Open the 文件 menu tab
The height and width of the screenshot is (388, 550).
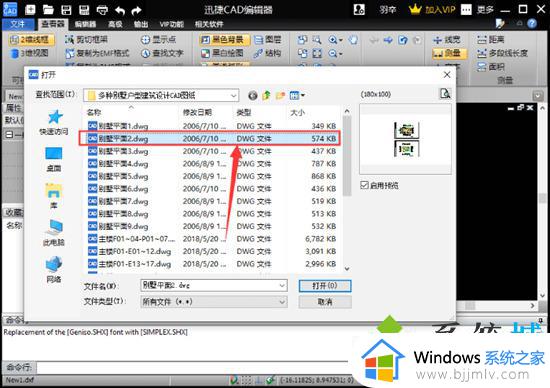point(18,24)
